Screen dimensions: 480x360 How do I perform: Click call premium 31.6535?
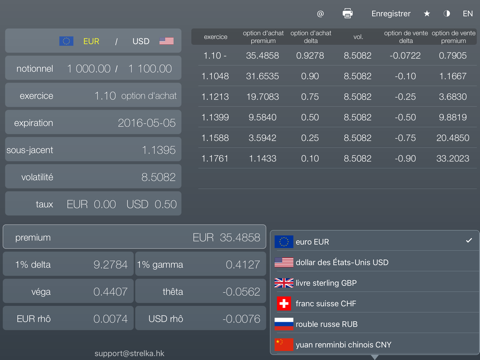coord(262,76)
